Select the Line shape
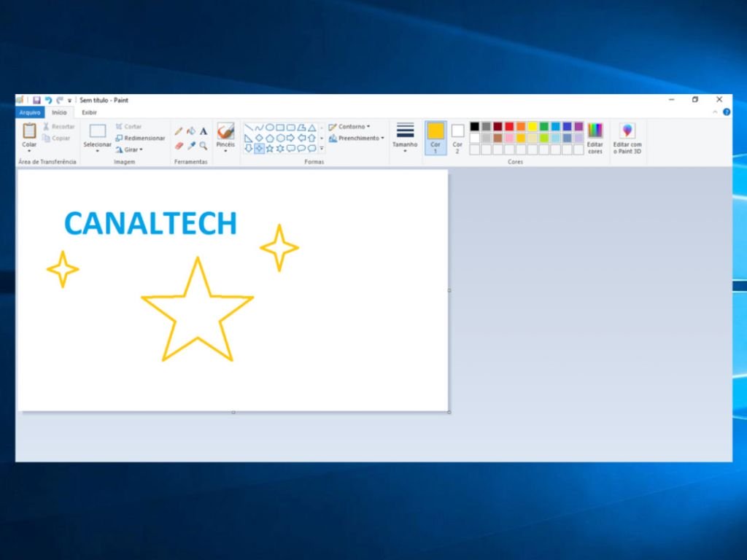Screen dimensions: 747x560 (248, 127)
